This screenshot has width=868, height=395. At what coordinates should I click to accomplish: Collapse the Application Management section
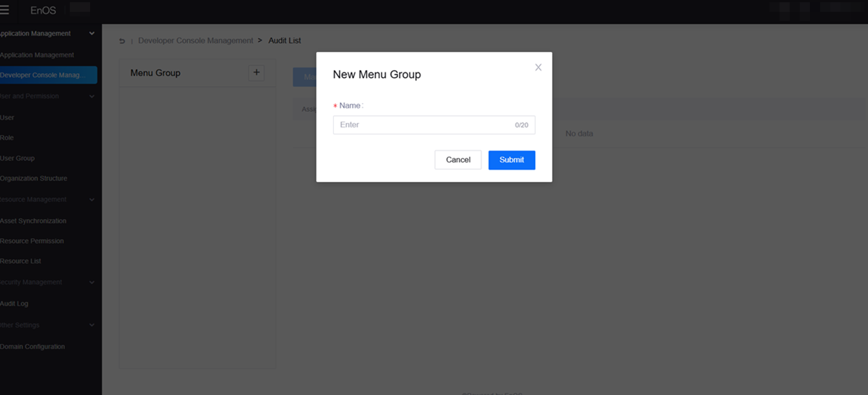(x=92, y=34)
